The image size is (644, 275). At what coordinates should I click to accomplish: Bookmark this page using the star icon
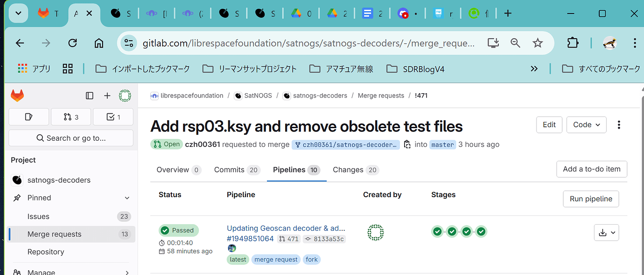(x=538, y=43)
